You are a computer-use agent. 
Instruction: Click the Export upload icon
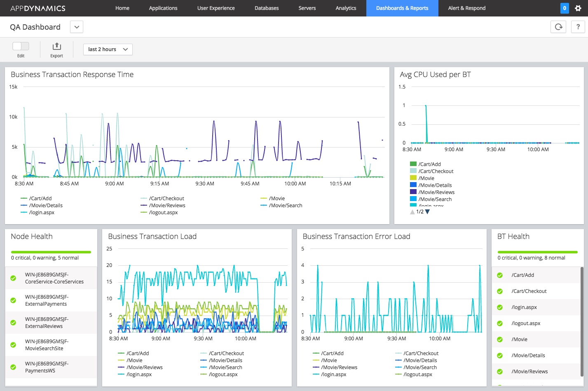click(56, 46)
